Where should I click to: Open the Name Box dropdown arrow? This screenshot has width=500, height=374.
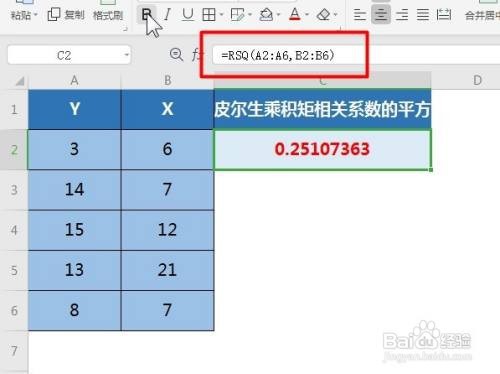[x=126, y=55]
